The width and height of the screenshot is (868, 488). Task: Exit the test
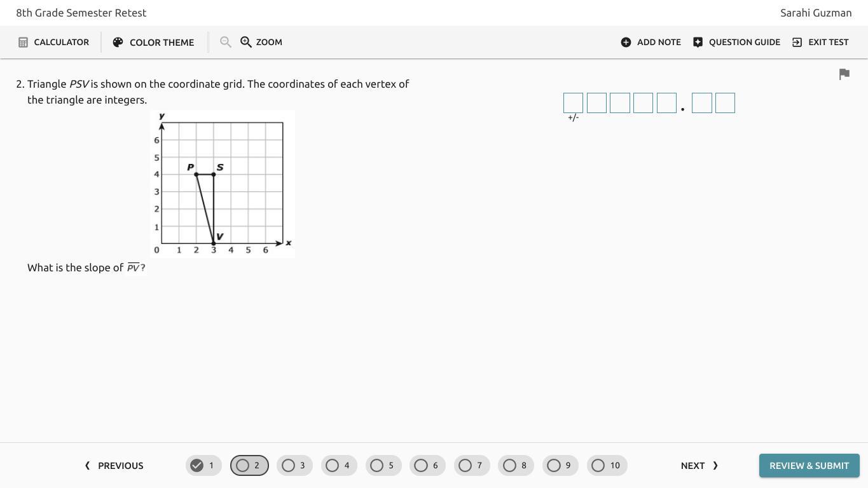820,42
